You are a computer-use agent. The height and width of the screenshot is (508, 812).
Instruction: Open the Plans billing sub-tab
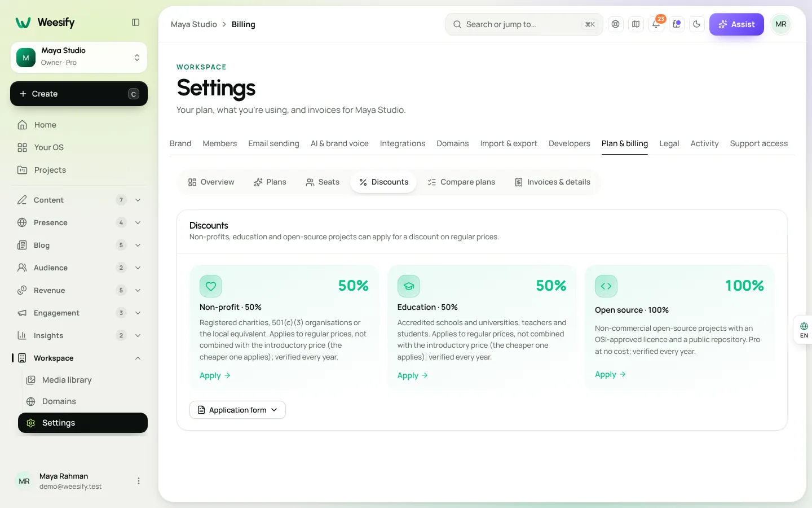click(270, 182)
